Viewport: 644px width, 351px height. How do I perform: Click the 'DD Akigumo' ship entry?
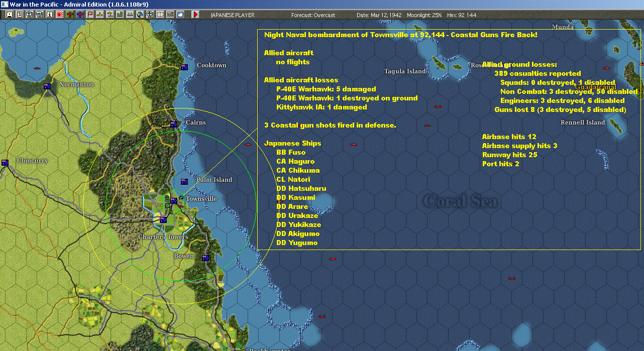click(298, 234)
